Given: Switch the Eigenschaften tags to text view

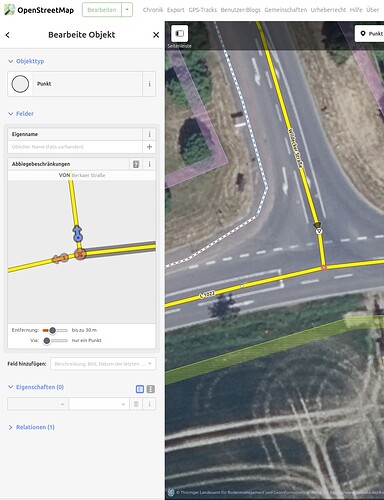Looking at the screenshot, I should pos(151,389).
